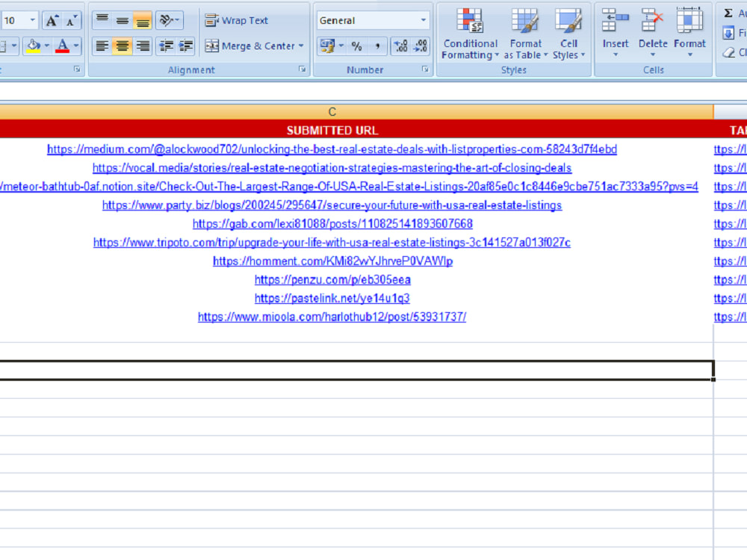Open the pastelink.net link
Image resolution: width=747 pixels, height=560 pixels.
332,298
